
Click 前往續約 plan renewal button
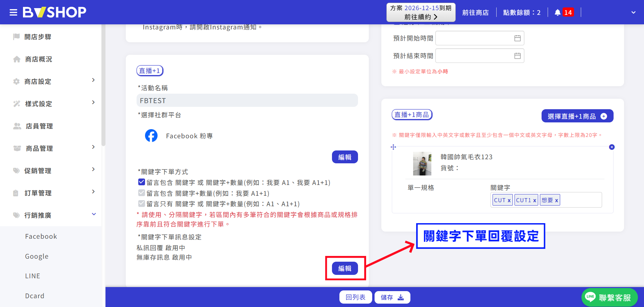coord(421,17)
